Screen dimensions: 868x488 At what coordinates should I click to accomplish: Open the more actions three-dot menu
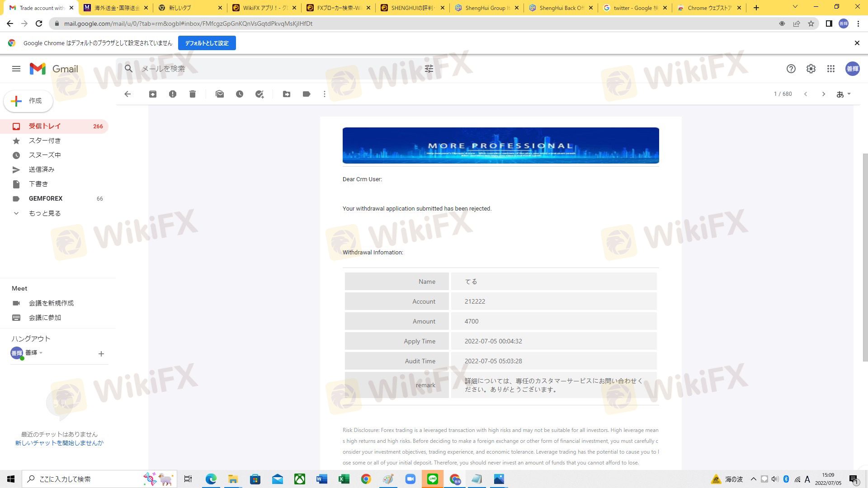325,94
